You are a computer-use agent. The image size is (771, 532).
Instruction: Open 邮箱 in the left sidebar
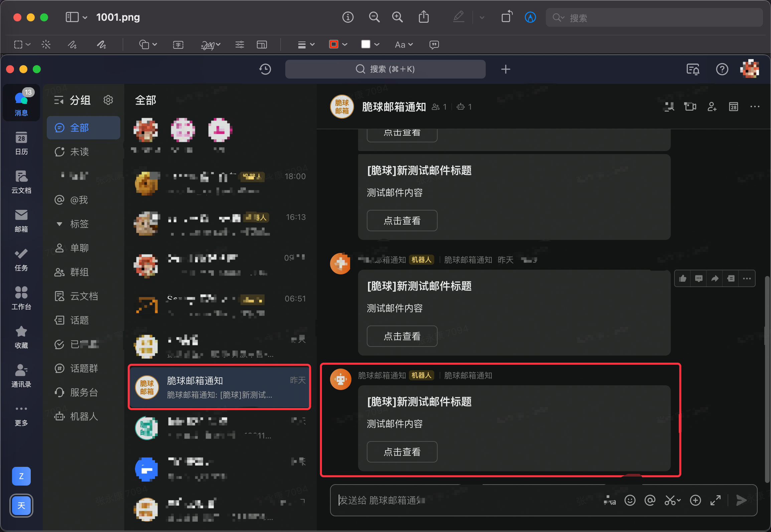[x=21, y=221]
